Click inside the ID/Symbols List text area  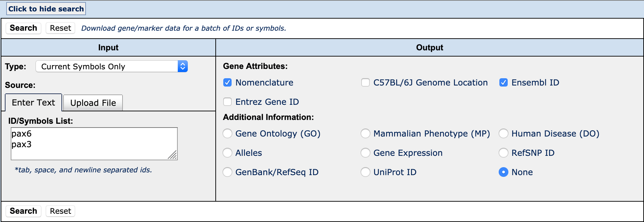94,144
